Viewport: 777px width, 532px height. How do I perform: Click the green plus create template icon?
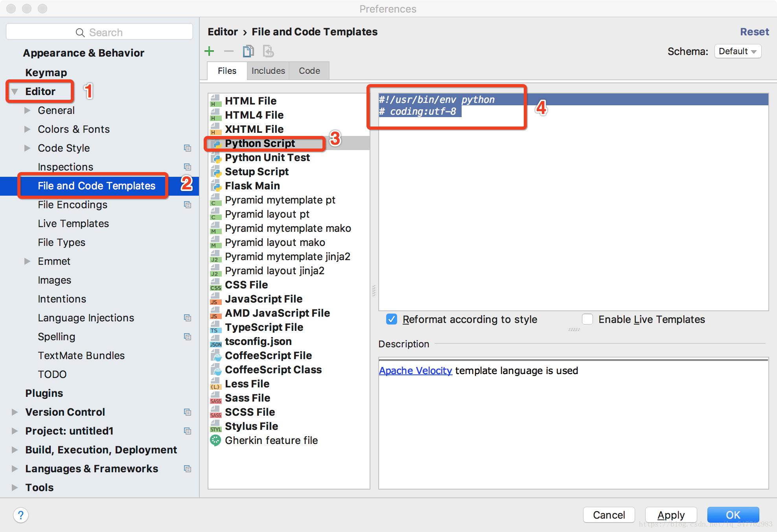[x=209, y=51]
